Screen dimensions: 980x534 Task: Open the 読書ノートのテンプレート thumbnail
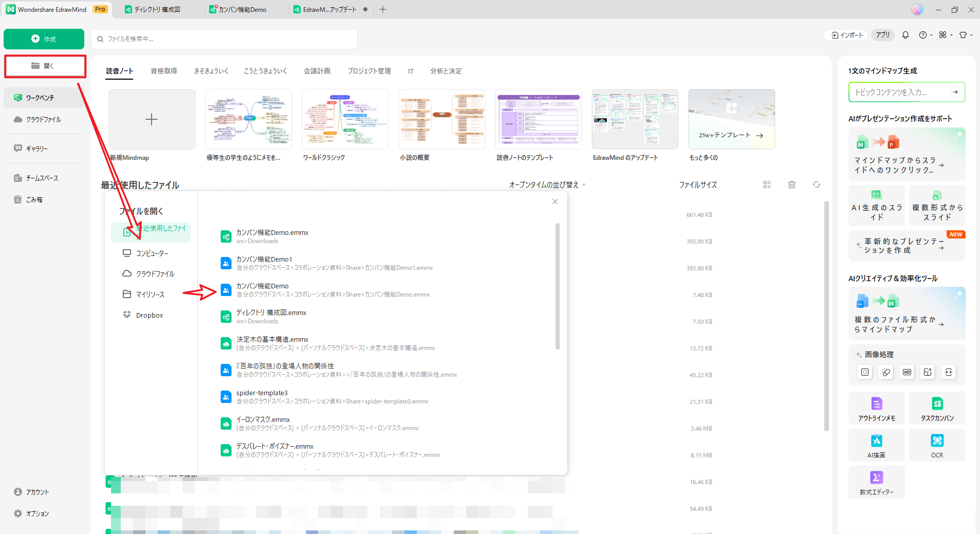tap(539, 119)
